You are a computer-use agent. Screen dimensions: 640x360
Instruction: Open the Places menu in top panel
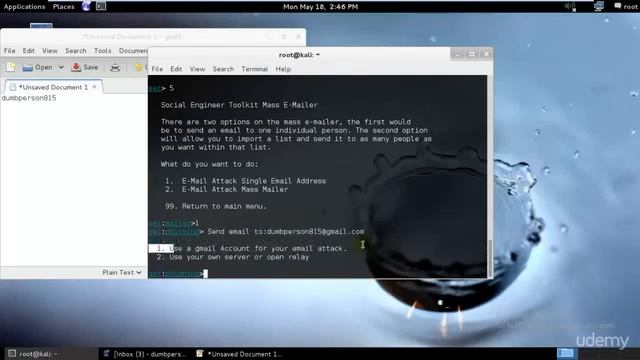click(64, 7)
